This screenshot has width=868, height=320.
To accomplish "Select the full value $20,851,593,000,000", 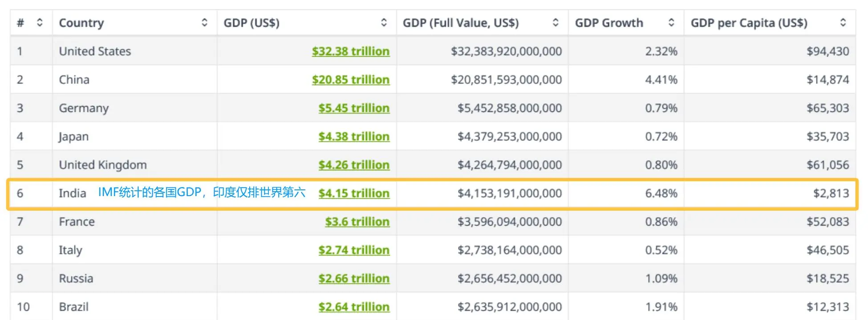I will [x=506, y=80].
